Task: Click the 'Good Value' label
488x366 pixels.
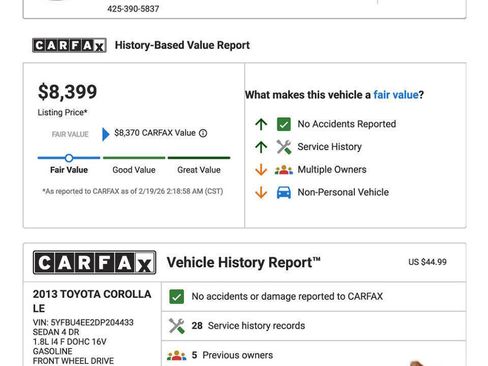Action: (134, 170)
